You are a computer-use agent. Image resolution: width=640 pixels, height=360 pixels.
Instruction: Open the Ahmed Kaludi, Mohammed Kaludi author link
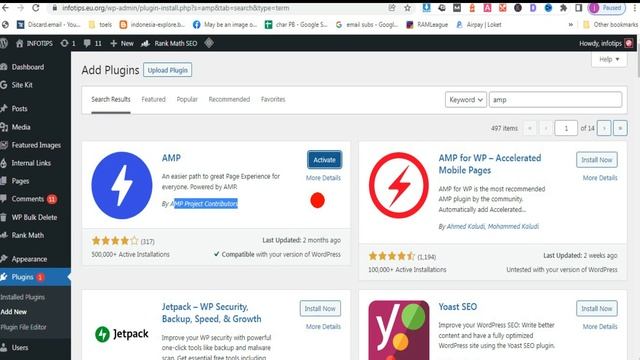pyautogui.click(x=492, y=226)
